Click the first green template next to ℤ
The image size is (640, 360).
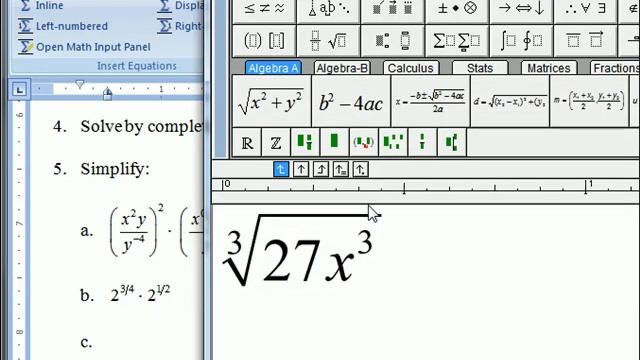(x=305, y=142)
